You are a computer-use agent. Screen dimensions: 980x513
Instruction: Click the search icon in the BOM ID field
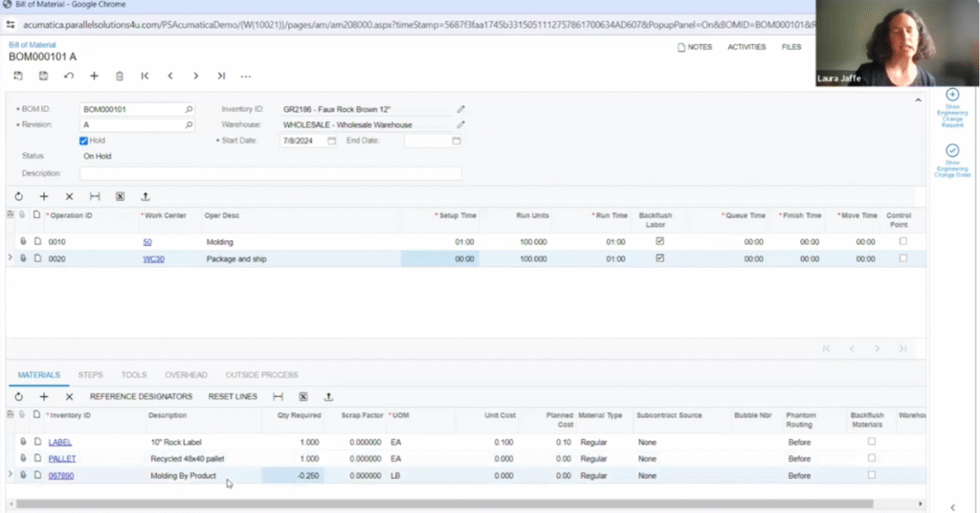189,110
